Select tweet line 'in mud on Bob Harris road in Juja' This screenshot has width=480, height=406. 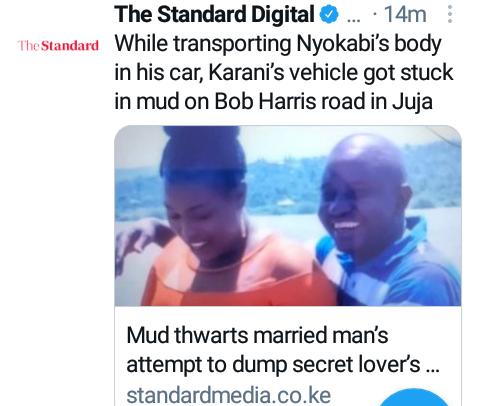274,101
